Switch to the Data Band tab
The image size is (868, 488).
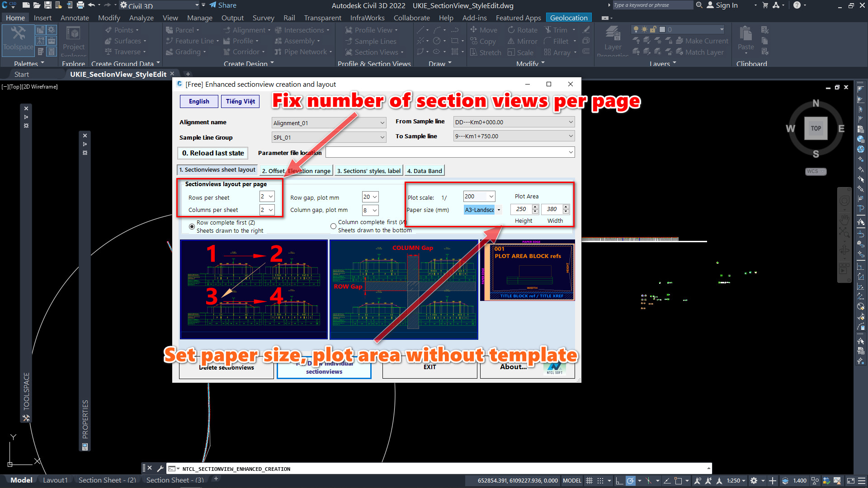point(424,171)
